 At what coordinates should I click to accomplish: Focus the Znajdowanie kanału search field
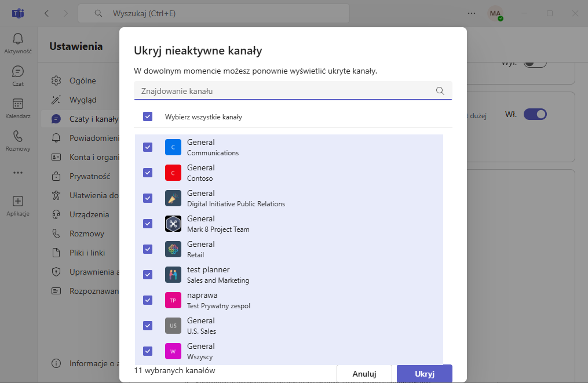click(293, 91)
